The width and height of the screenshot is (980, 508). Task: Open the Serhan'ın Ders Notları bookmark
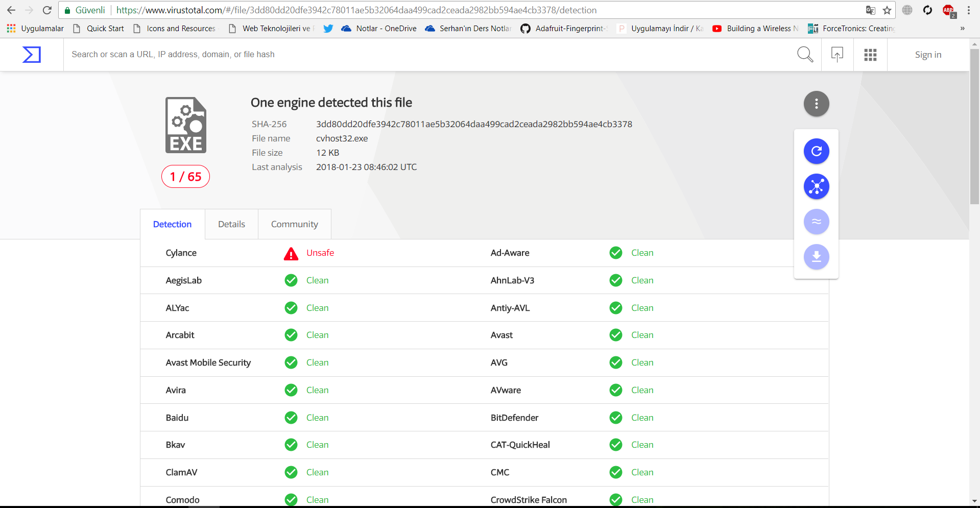point(468,29)
